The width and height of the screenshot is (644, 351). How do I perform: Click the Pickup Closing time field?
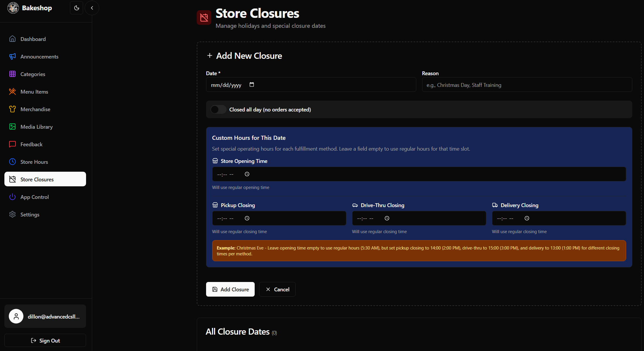279,218
